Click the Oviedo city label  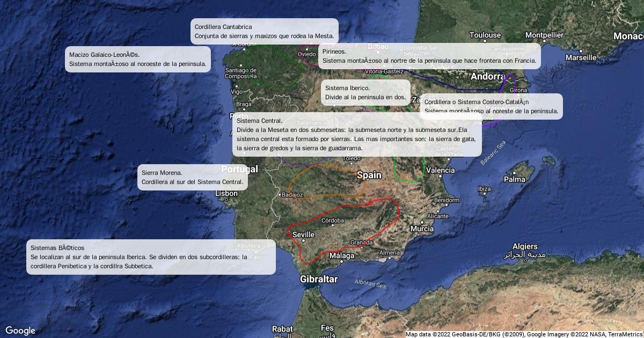[307, 54]
